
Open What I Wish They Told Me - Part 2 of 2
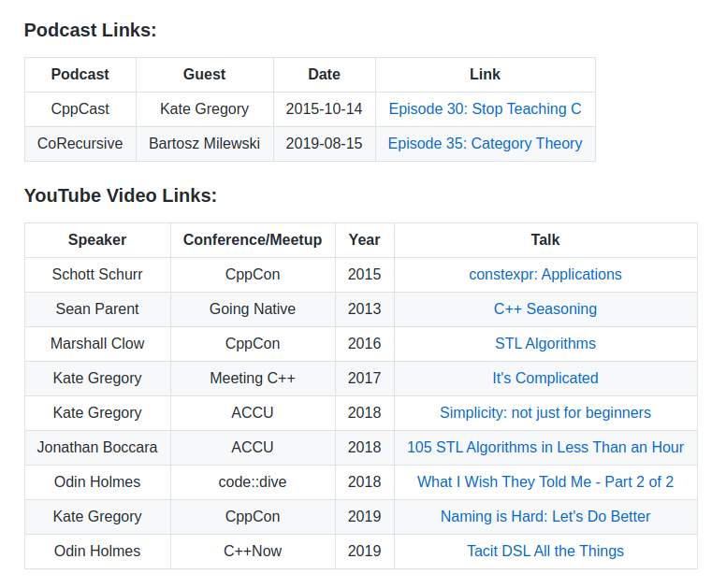pyautogui.click(x=544, y=482)
